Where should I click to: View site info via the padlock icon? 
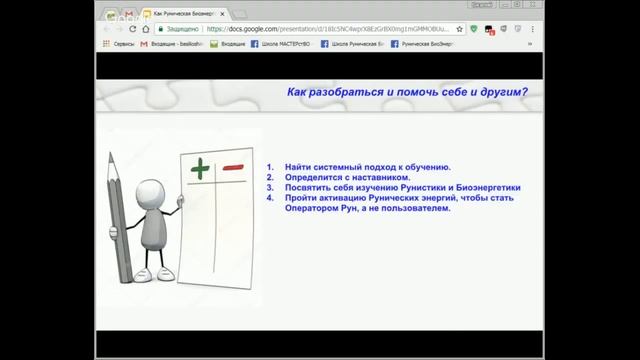tap(160, 29)
